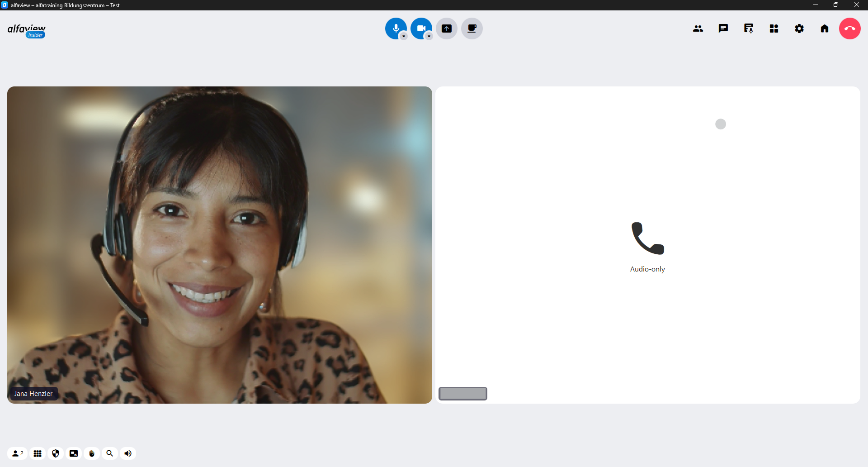This screenshot has width=868, height=467.
Task: Open the chat panel icon
Action: click(x=723, y=29)
